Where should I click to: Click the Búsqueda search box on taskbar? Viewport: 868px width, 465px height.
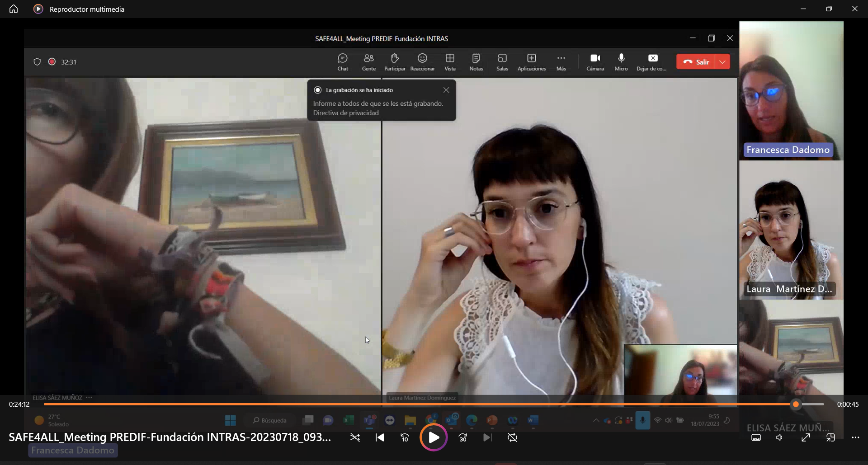[270, 421]
